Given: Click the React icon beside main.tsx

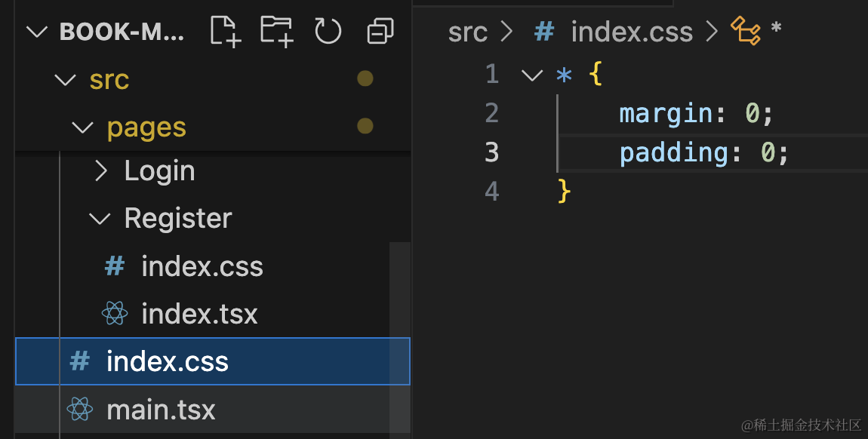Looking at the screenshot, I should (x=80, y=410).
